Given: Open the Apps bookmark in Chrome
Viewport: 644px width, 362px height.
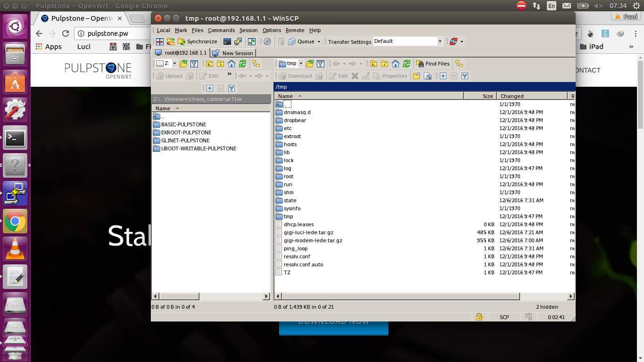Looking at the screenshot, I should pos(49,47).
